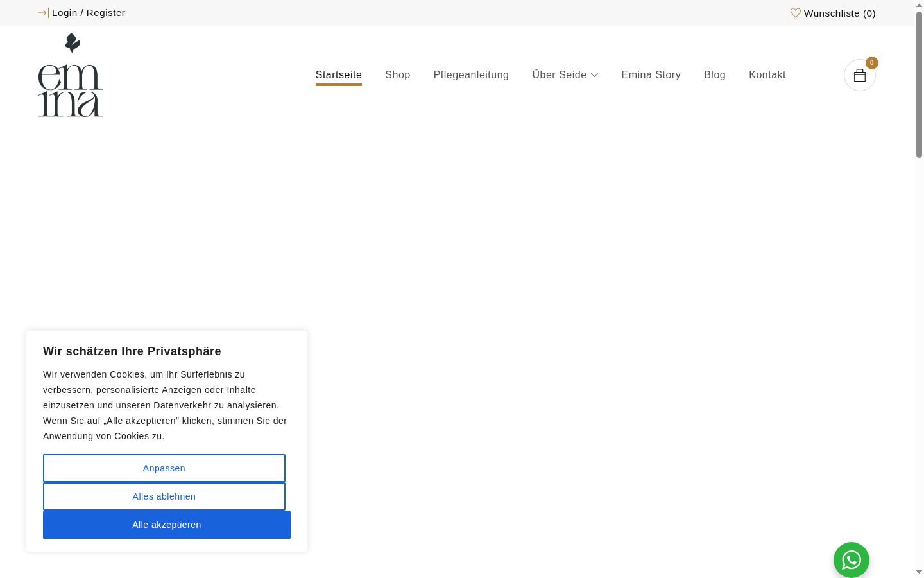Click the wishlist heart icon
The width and height of the screenshot is (924, 578).
[796, 13]
